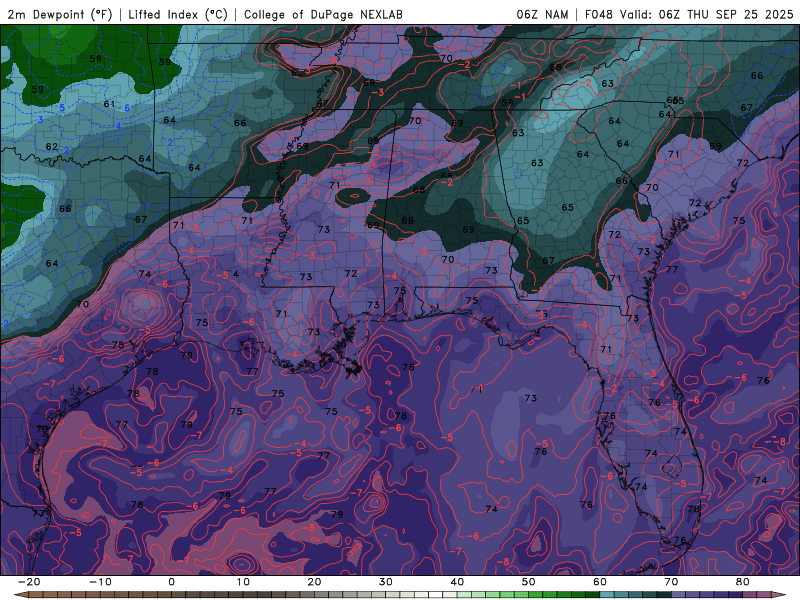Click the "20" color scale label
Image resolution: width=800 pixels, height=600 pixels.
coord(314,582)
